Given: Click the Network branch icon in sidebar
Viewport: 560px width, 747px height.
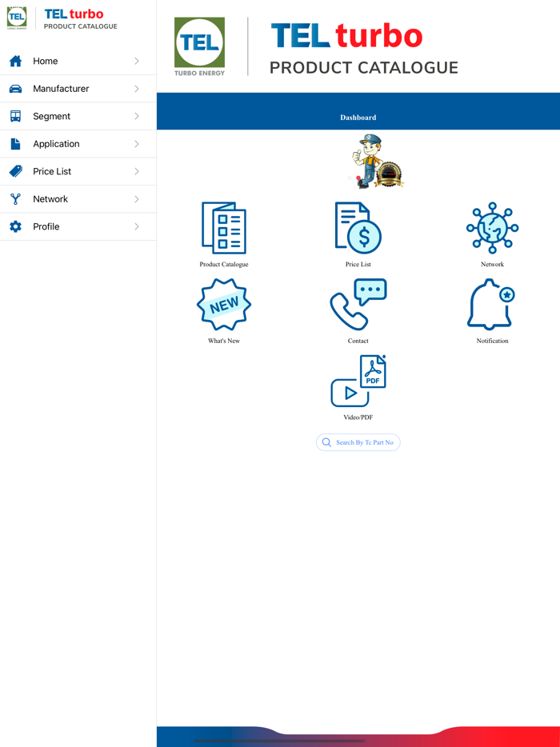Looking at the screenshot, I should 16,199.
